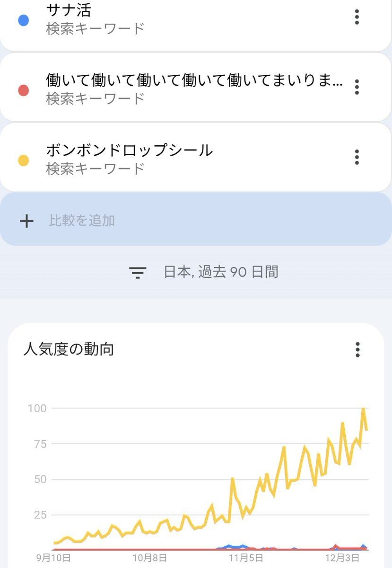Tap the 比較を追加 label
Screen dimensions: 392x568
pyautogui.click(x=82, y=221)
